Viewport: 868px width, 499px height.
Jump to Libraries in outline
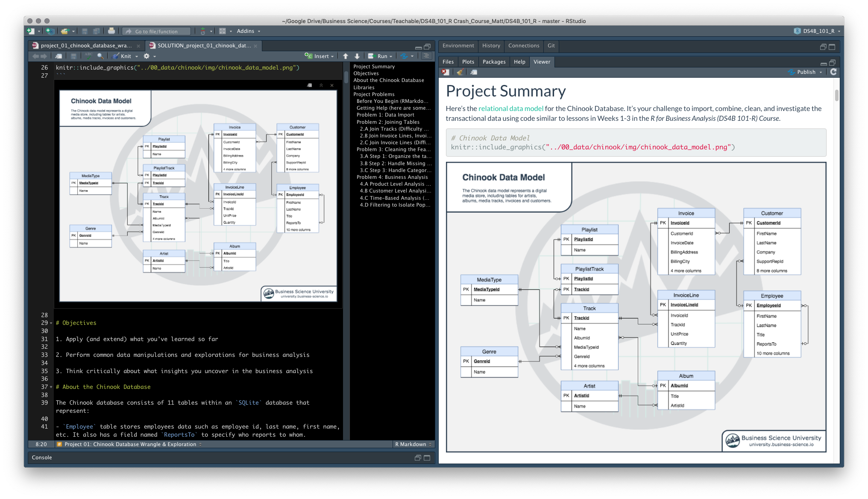(x=364, y=88)
